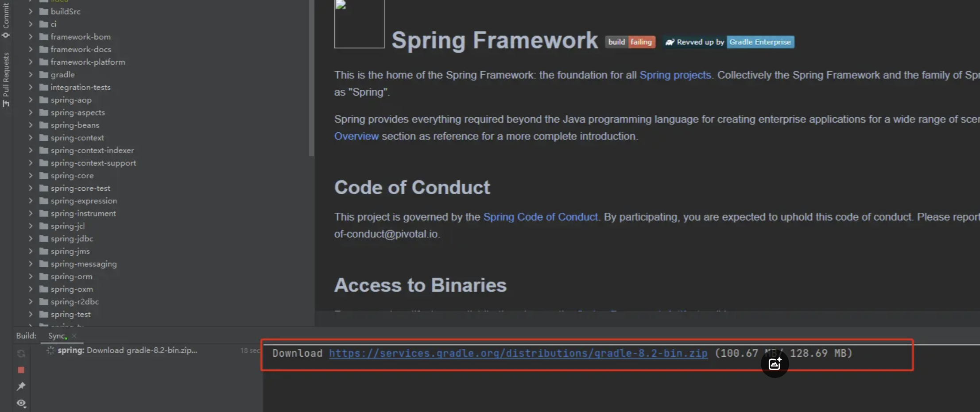
Task: Click the Spring Framework heading
Action: click(495, 40)
